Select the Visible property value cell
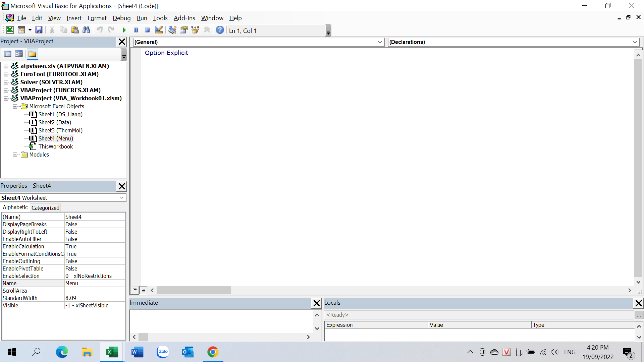The height and width of the screenshot is (362, 644). pos(95,305)
